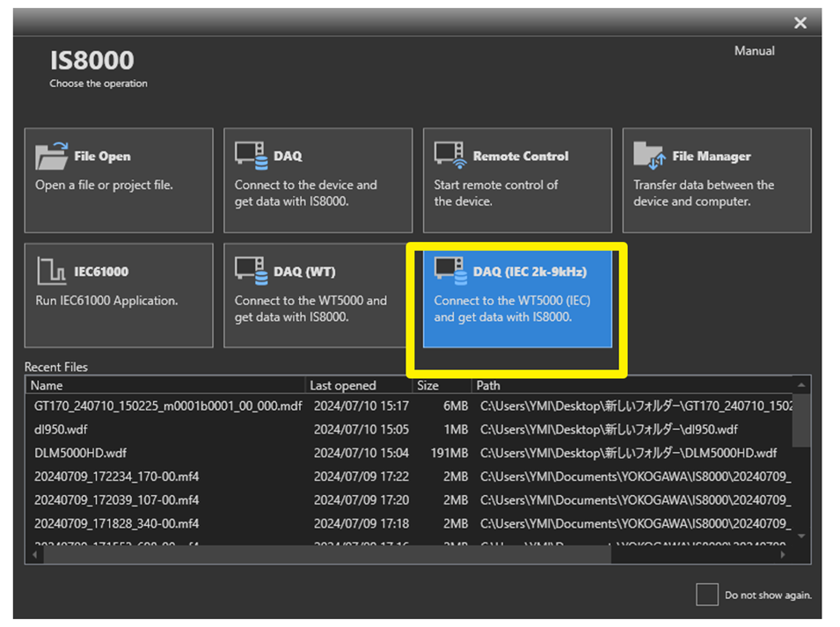Click the Remote Control wireless monitor icon

pyautogui.click(x=449, y=156)
